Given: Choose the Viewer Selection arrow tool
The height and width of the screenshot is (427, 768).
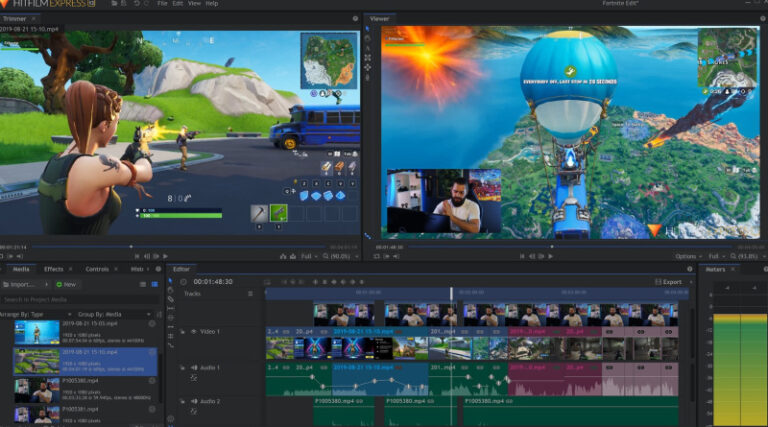Looking at the screenshot, I should click(368, 29).
